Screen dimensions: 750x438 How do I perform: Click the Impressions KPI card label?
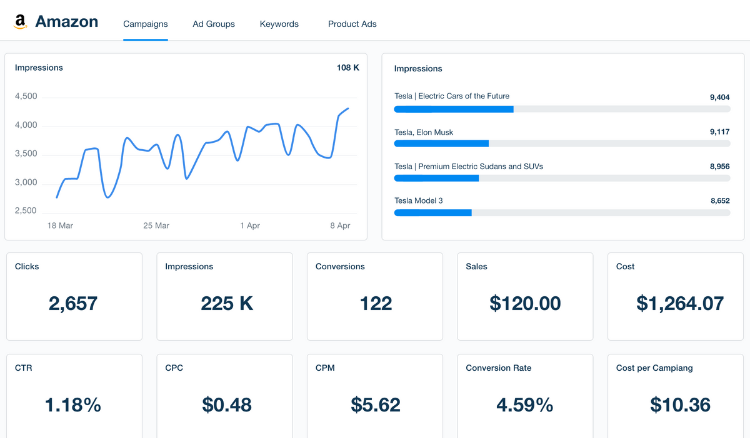[x=189, y=266]
